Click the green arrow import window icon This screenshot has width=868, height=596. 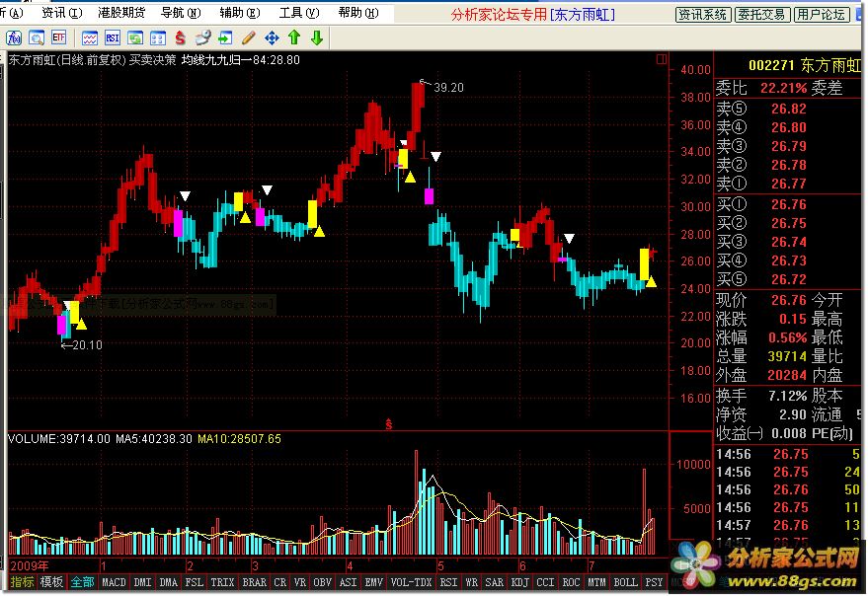click(x=225, y=37)
